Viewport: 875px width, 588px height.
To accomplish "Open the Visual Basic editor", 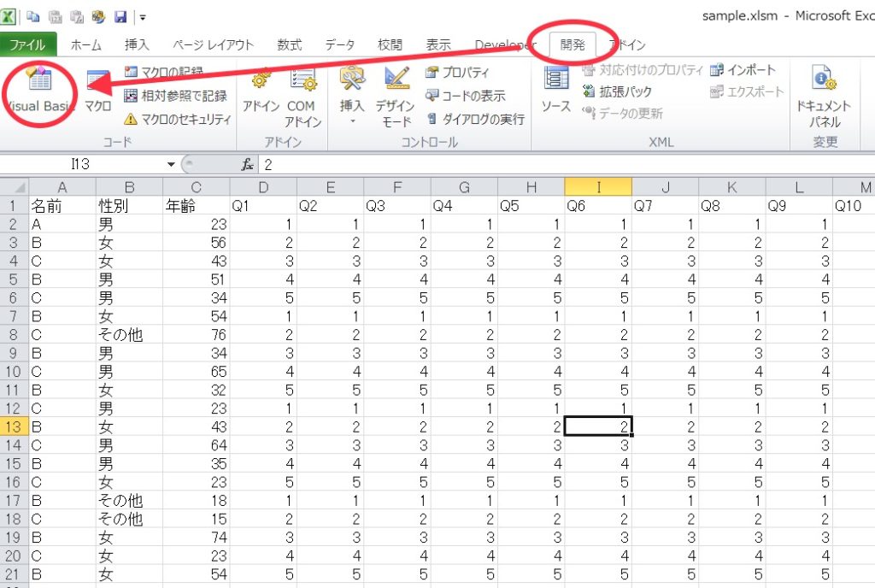I will 40,91.
